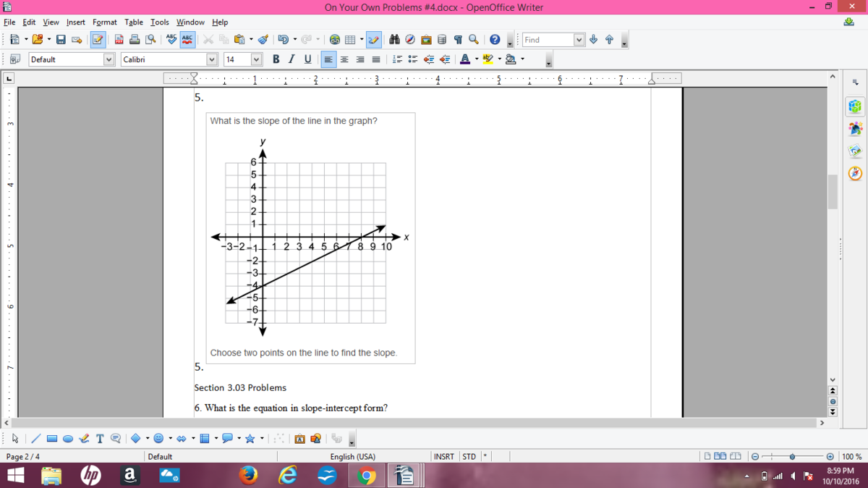Toggle AutoSpellcheck on or off
The image size is (868, 488).
pyautogui.click(x=187, y=40)
